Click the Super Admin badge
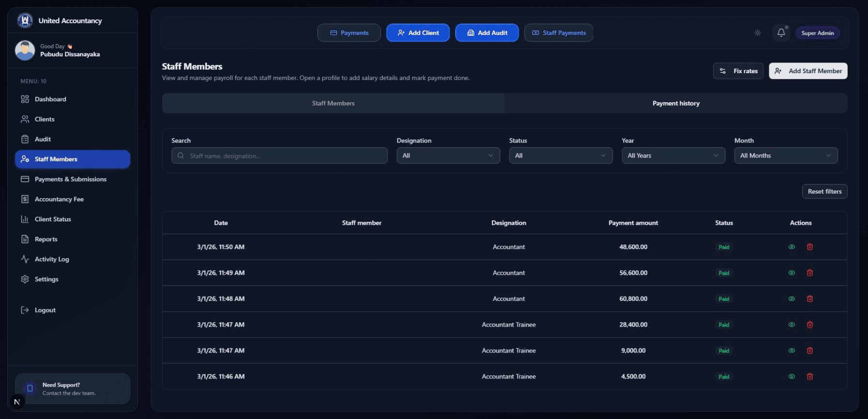This screenshot has height=419, width=868. click(x=817, y=33)
